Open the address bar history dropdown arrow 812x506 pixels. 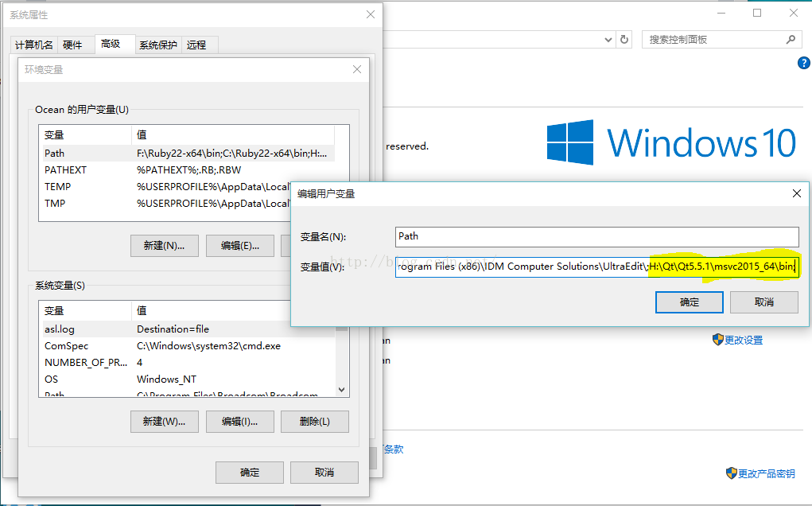click(x=608, y=40)
